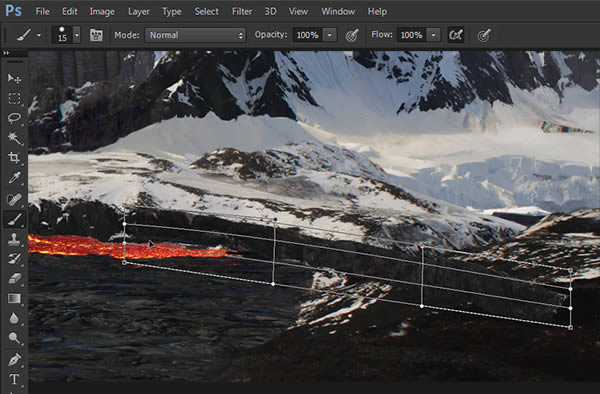Select the Dodge tool
600x394 pixels.
[x=14, y=338]
